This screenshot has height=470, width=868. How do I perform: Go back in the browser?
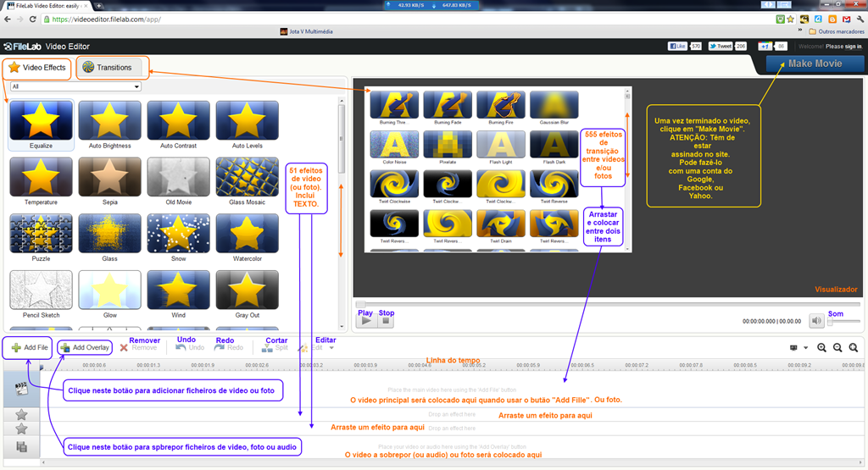tap(7, 19)
